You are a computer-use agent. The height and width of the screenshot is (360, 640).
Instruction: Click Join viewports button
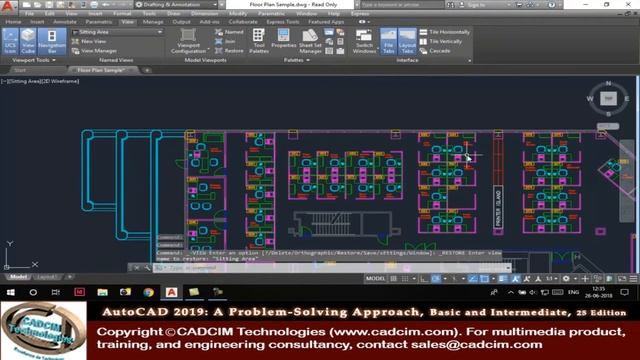point(225,41)
